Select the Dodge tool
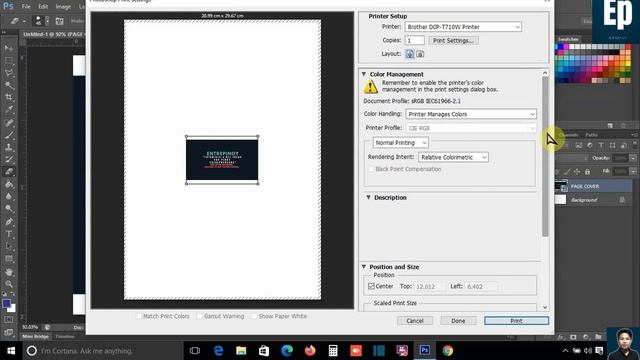The height and width of the screenshot is (360, 640). 9,209
